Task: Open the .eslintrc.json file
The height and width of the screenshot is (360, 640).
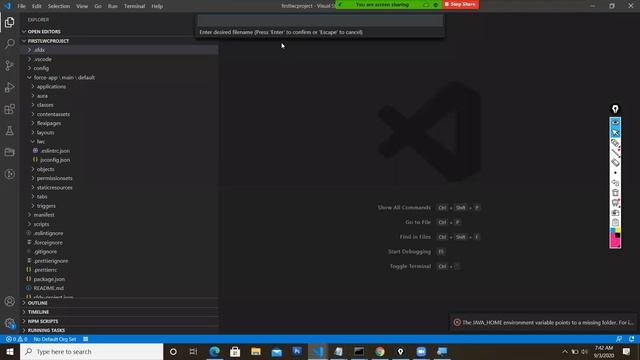Action: (x=120, y=151)
